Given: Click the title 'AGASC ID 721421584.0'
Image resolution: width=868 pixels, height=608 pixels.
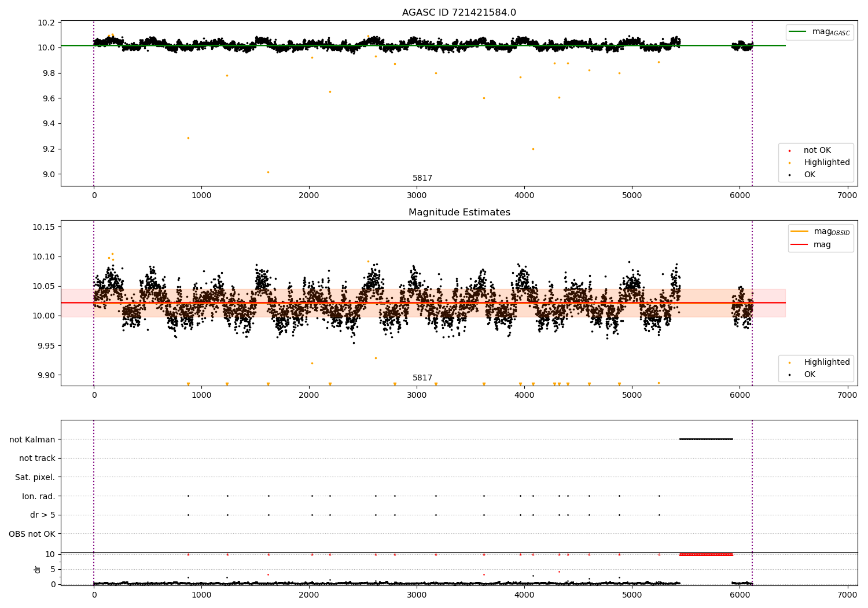Looking at the screenshot, I should pos(459,13).
